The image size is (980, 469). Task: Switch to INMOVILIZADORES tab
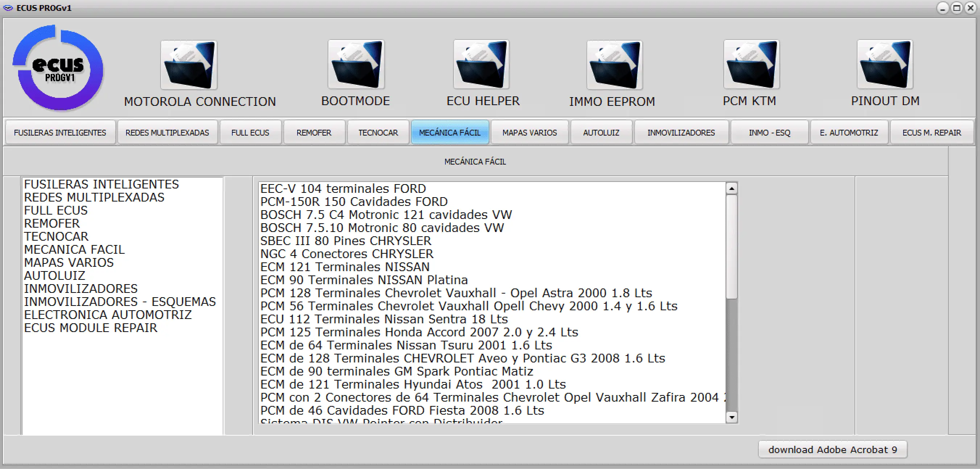681,132
